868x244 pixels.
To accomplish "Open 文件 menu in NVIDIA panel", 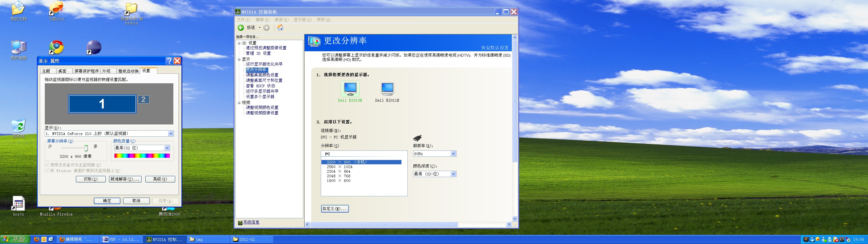I will [244, 20].
